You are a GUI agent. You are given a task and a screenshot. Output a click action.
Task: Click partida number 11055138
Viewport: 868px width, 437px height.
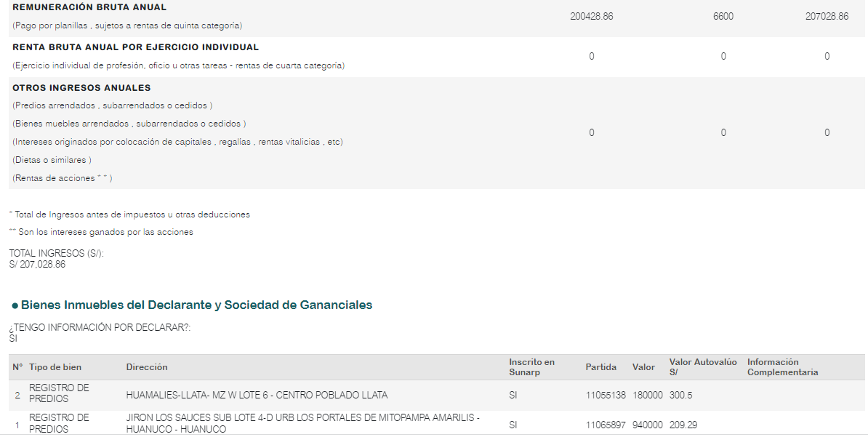606,396
